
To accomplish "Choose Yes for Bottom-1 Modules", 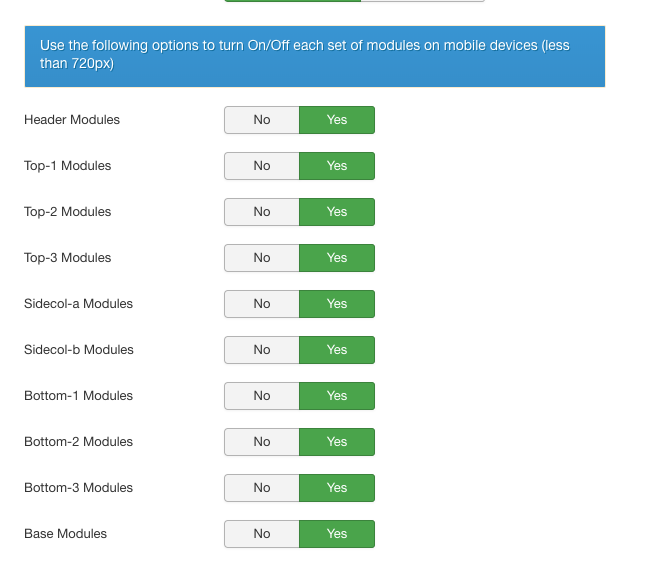I will pos(337,396).
